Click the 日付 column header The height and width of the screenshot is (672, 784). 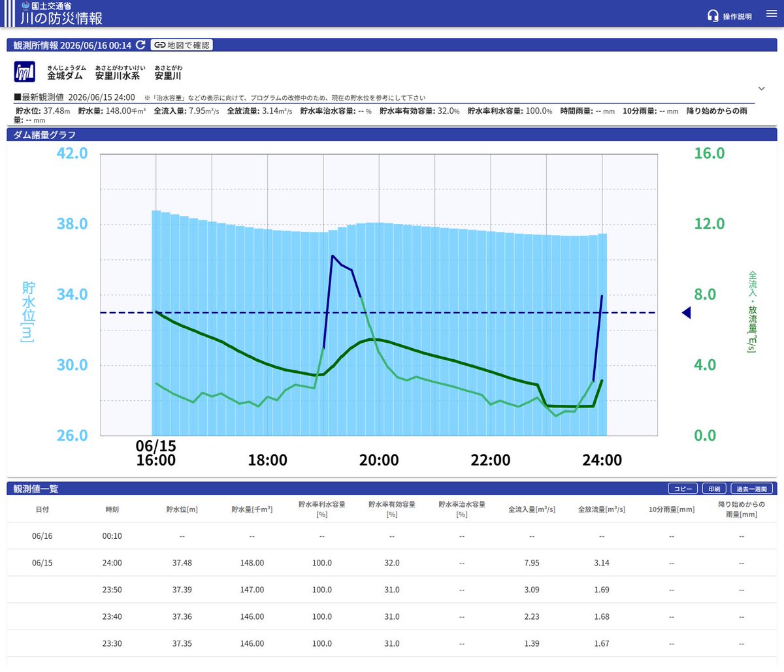point(42,509)
